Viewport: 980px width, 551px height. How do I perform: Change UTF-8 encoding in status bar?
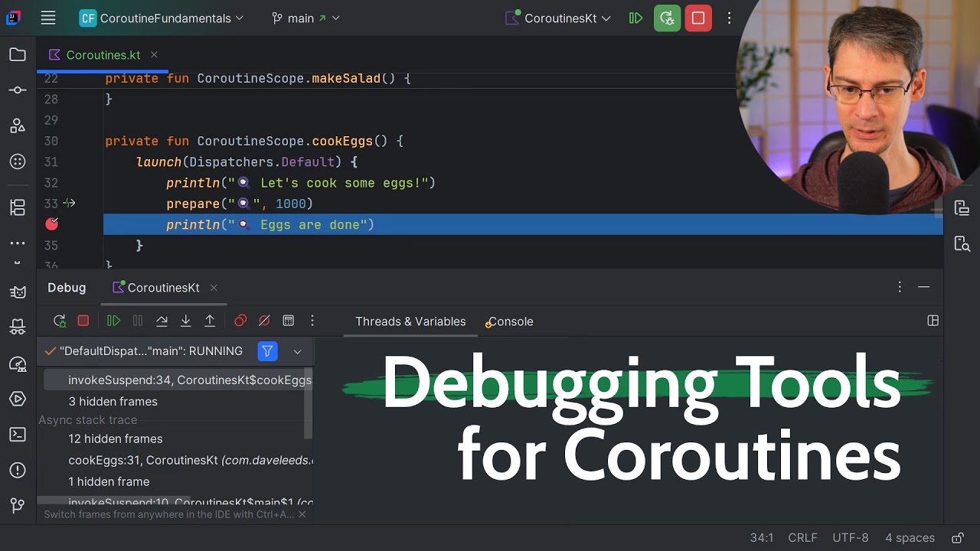[x=850, y=538]
